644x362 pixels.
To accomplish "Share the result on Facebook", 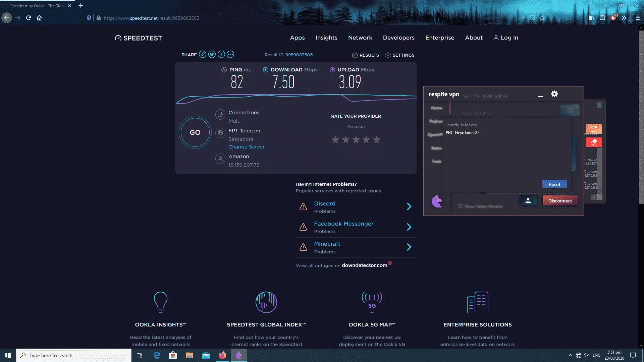I will [x=221, y=55].
